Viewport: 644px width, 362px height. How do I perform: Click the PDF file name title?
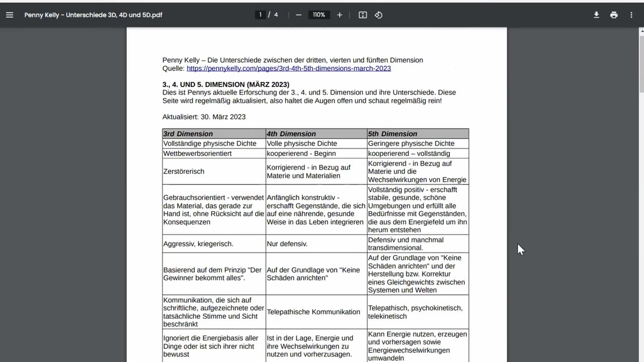click(93, 15)
